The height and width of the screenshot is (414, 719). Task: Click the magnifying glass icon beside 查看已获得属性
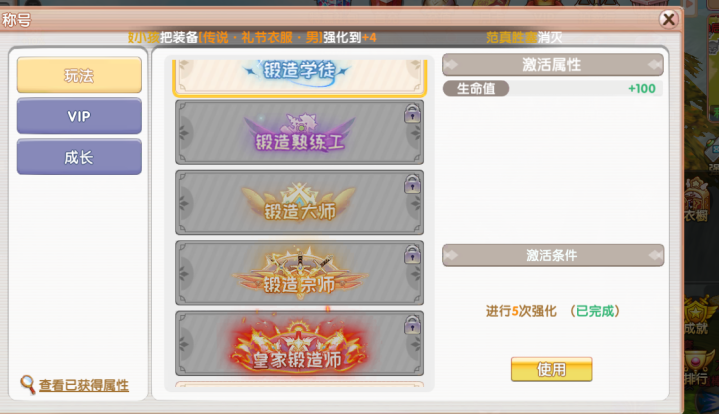pyautogui.click(x=28, y=384)
